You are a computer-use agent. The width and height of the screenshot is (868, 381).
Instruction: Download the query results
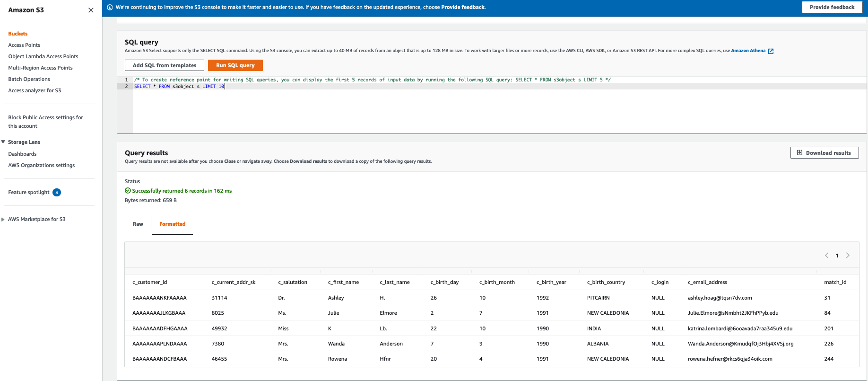[825, 153]
